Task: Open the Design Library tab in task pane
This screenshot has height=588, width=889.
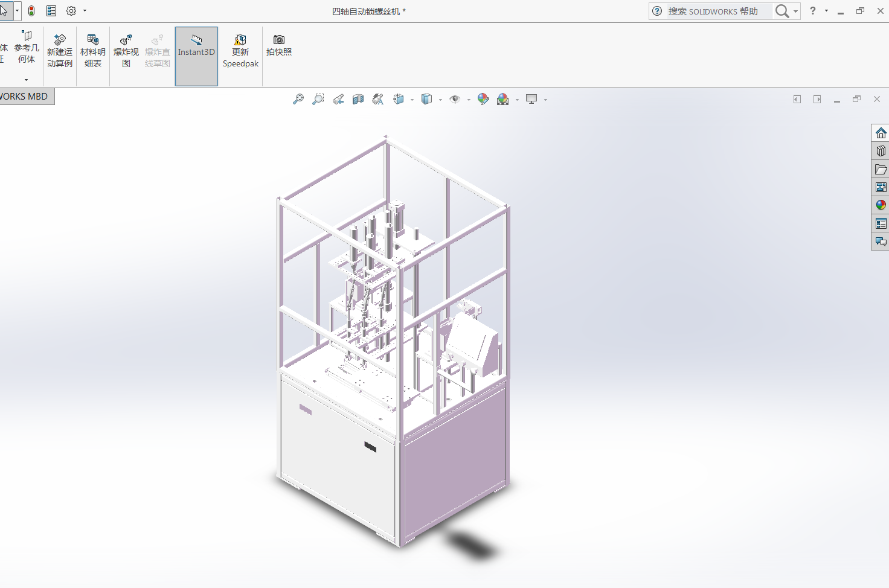Action: pyautogui.click(x=881, y=151)
